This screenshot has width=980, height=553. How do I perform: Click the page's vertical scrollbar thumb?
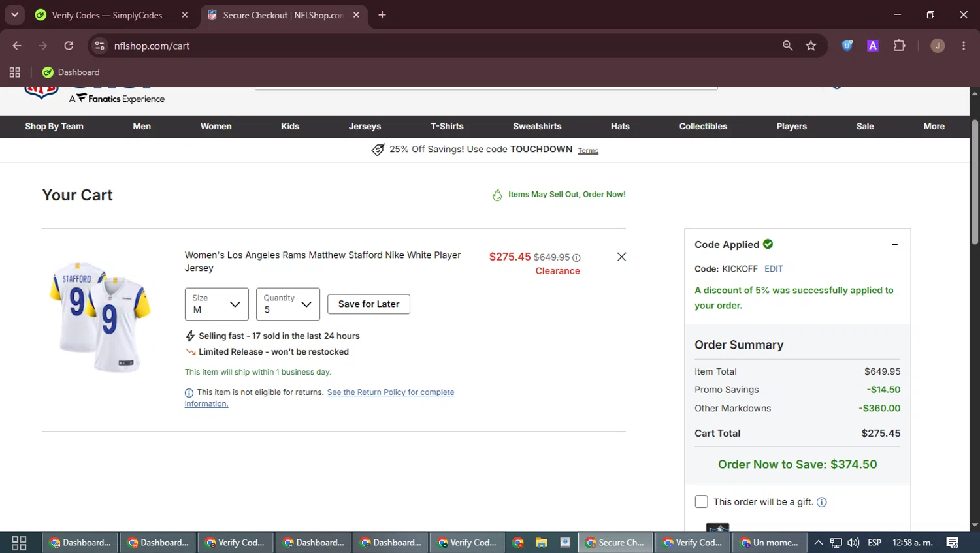click(x=975, y=182)
